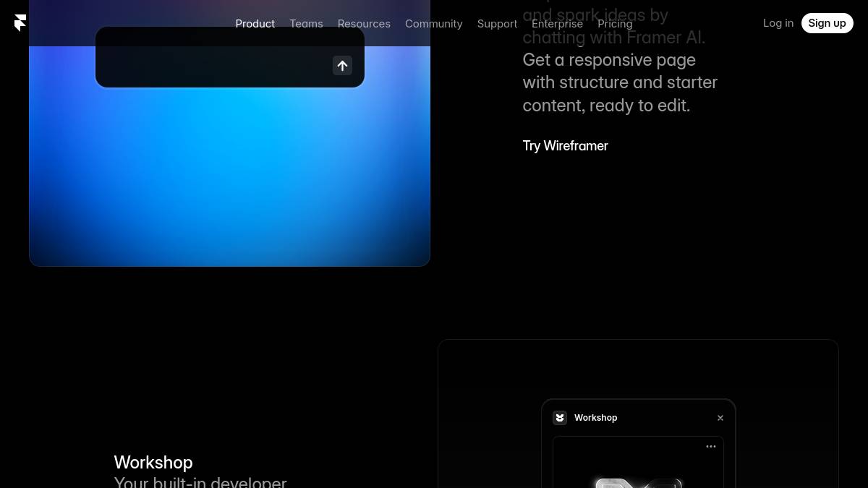Screen dimensions: 868x488
Task: Click the Workshop section heading
Action: click(153, 462)
